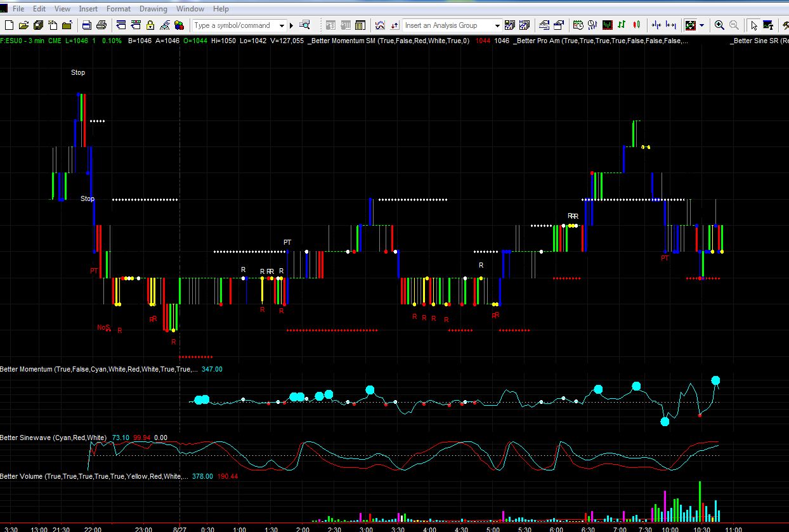Select the pointer cursor tool

[753, 25]
